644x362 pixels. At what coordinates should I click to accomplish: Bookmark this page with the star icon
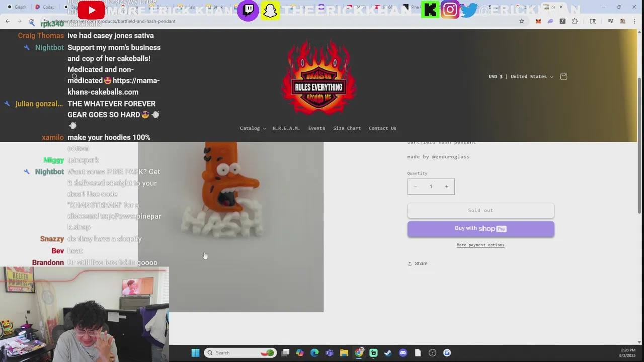pyautogui.click(x=522, y=21)
